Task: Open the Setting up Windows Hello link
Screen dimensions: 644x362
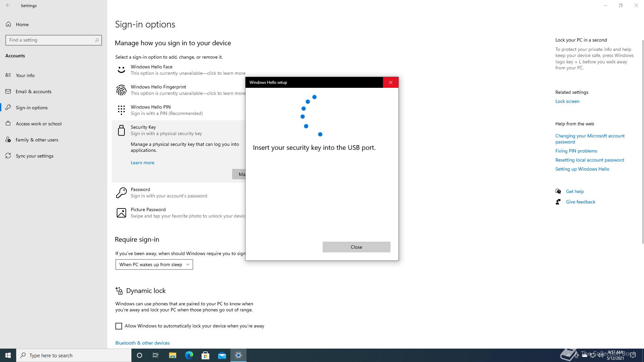Action: tap(582, 169)
